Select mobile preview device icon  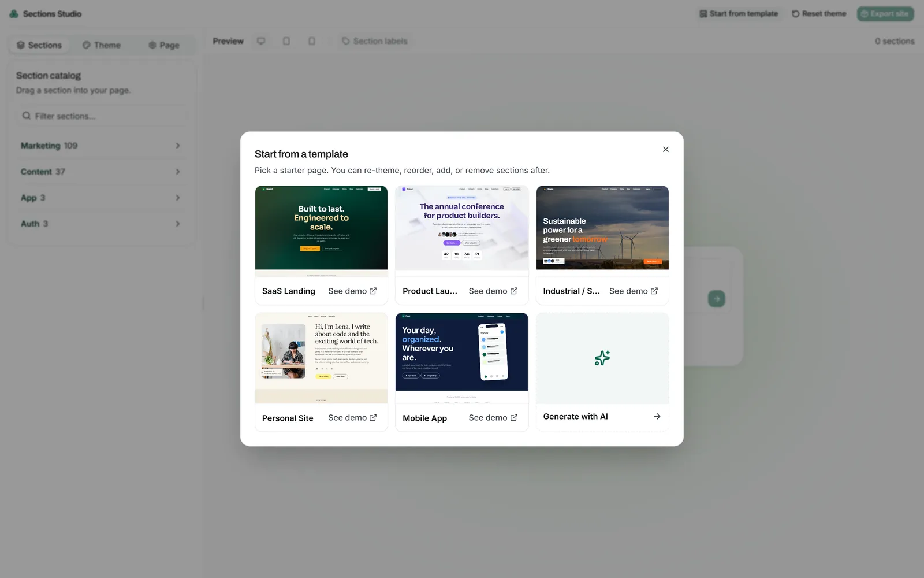point(312,41)
